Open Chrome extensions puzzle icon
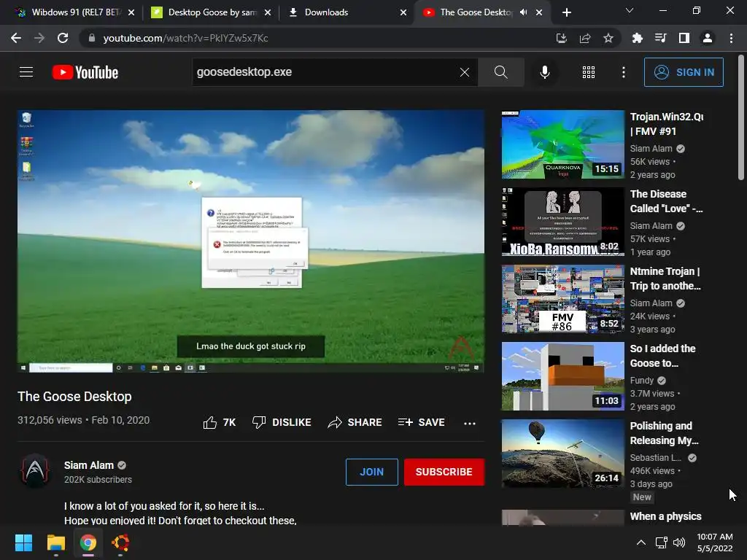747x560 pixels. pos(638,38)
